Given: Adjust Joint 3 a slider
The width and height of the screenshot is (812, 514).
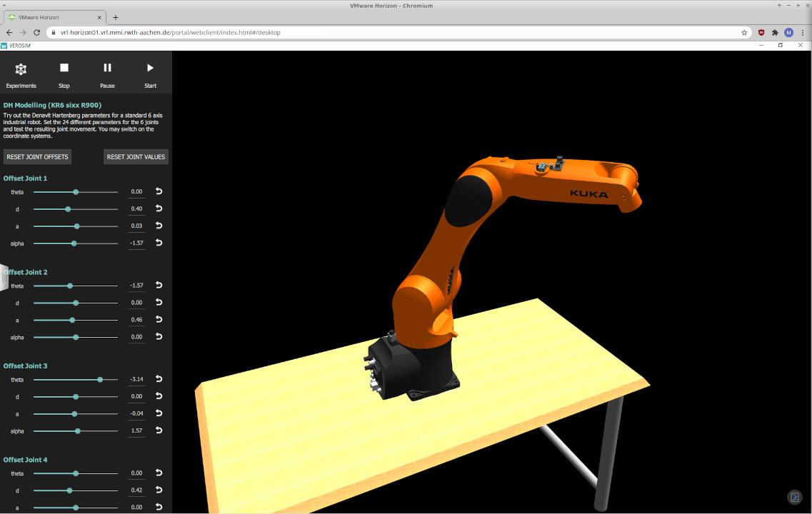Looking at the screenshot, I should pos(76,413).
